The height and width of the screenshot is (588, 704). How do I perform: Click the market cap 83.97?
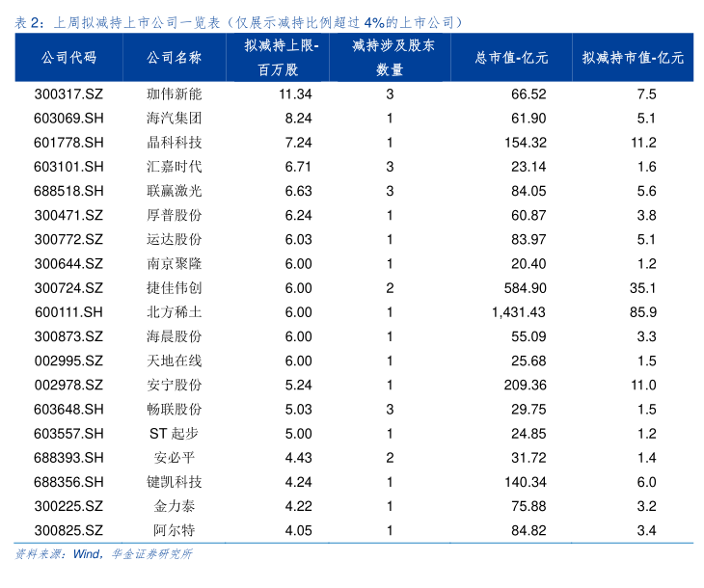(528, 240)
